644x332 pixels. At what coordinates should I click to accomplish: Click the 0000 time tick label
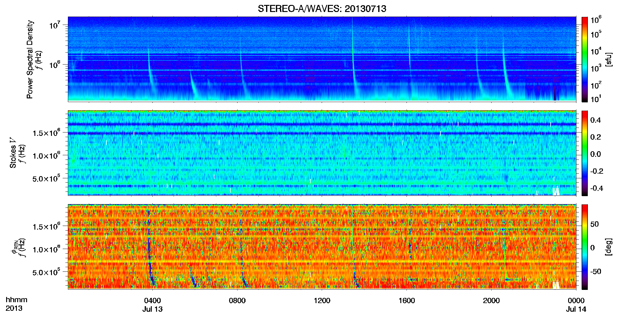576,301
